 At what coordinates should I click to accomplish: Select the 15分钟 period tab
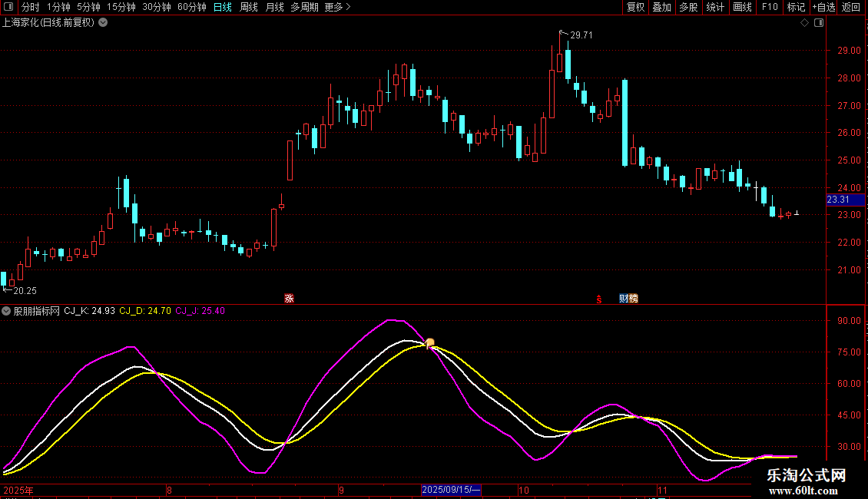coord(121,7)
